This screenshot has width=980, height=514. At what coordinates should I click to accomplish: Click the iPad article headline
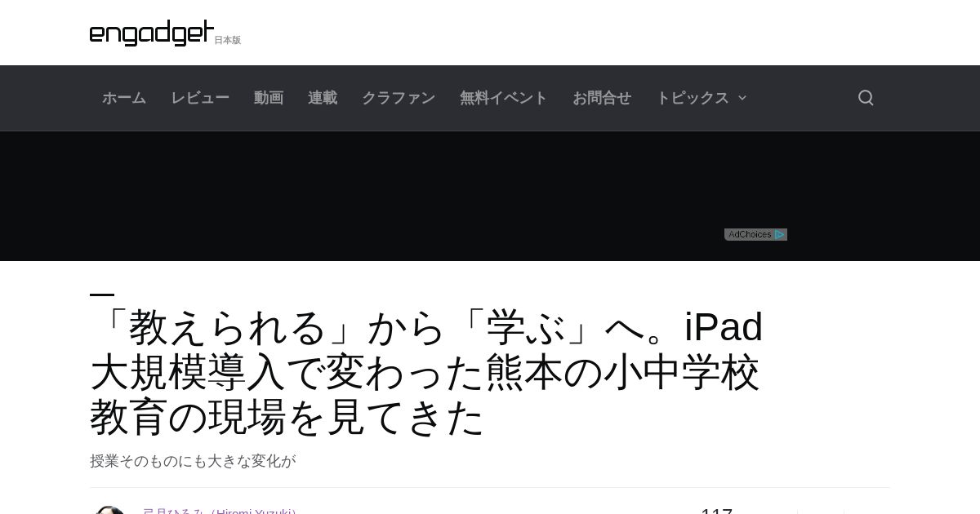tap(426, 372)
